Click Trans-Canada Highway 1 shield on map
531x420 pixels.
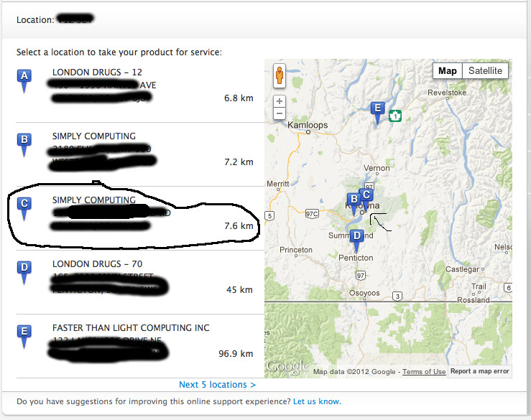click(x=395, y=116)
